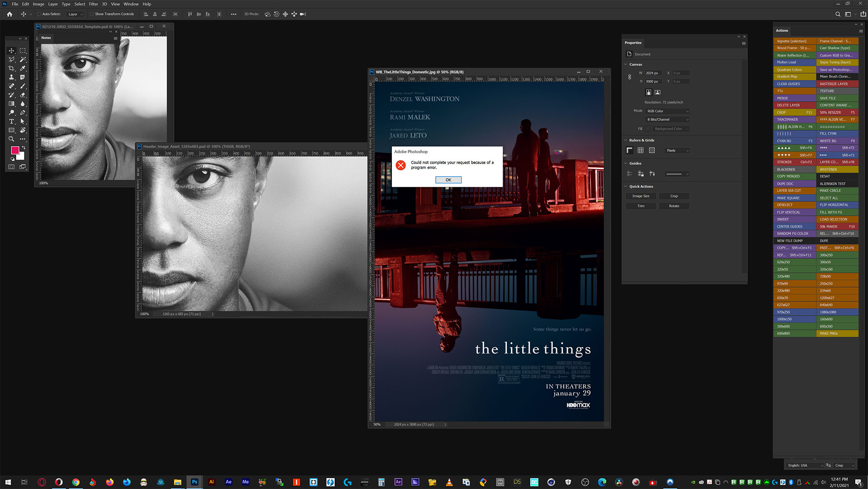Open the Edit Toolbar three-dots button
The image size is (868, 489).
coord(23,139)
